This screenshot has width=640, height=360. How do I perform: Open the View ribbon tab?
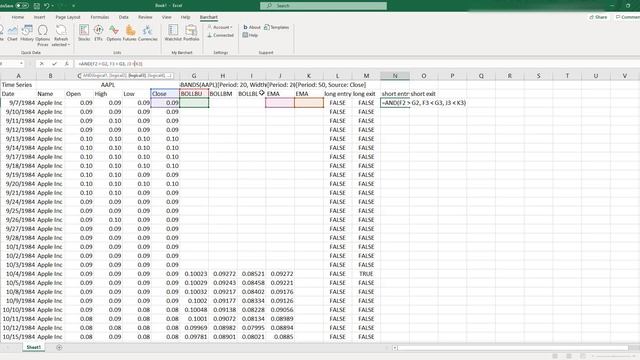coord(167,17)
